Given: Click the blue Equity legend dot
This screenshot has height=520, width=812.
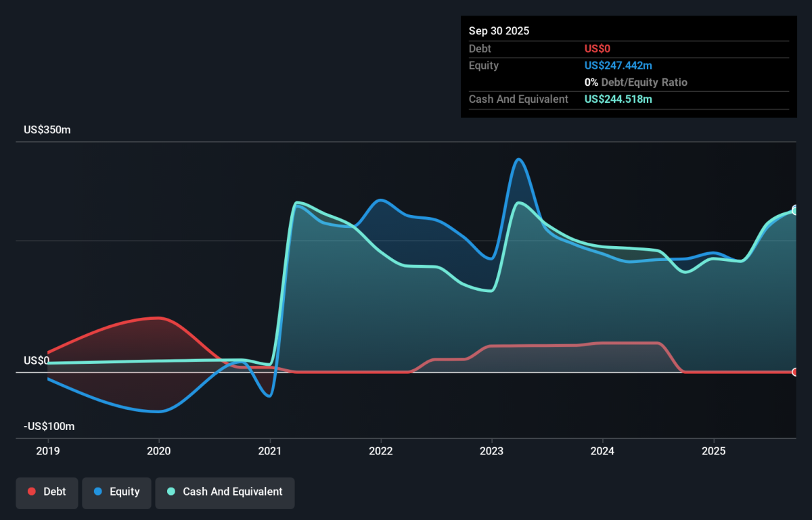Looking at the screenshot, I should (98, 492).
